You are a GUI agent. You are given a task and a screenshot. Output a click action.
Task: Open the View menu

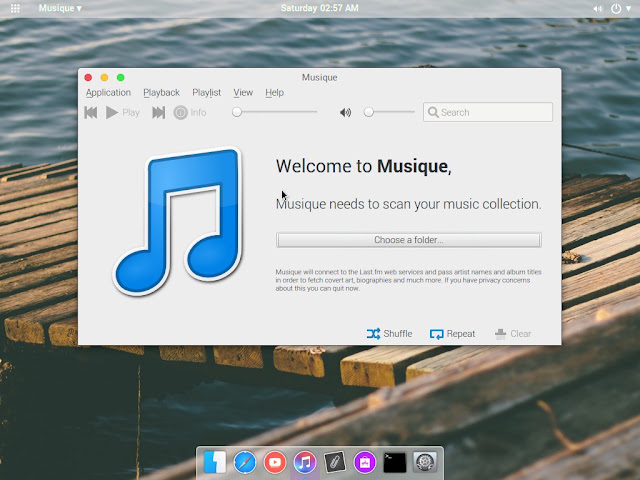pyautogui.click(x=243, y=93)
